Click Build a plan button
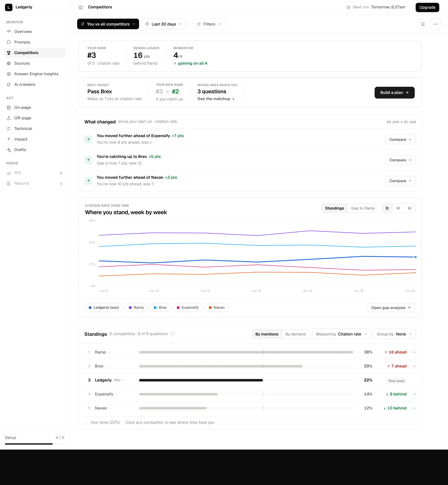Screen dimensions: 448x485 [394, 93]
